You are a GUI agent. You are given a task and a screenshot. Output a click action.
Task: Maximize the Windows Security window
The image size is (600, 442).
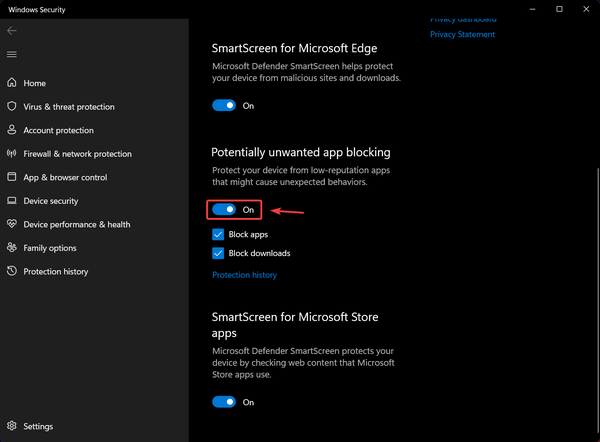coord(559,9)
